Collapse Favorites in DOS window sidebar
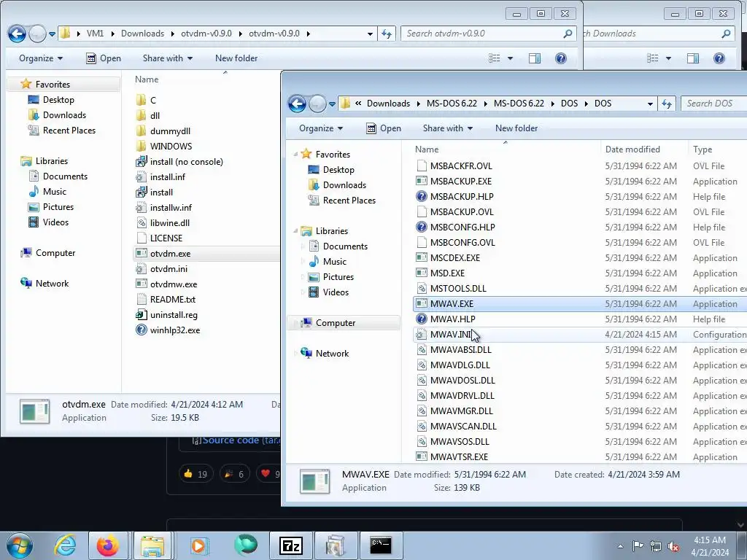 (295, 155)
